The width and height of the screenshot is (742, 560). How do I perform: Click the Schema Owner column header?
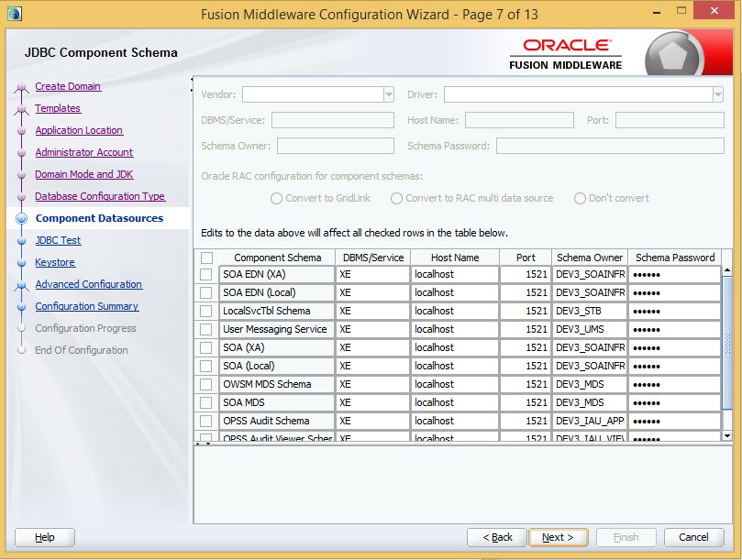(590, 258)
